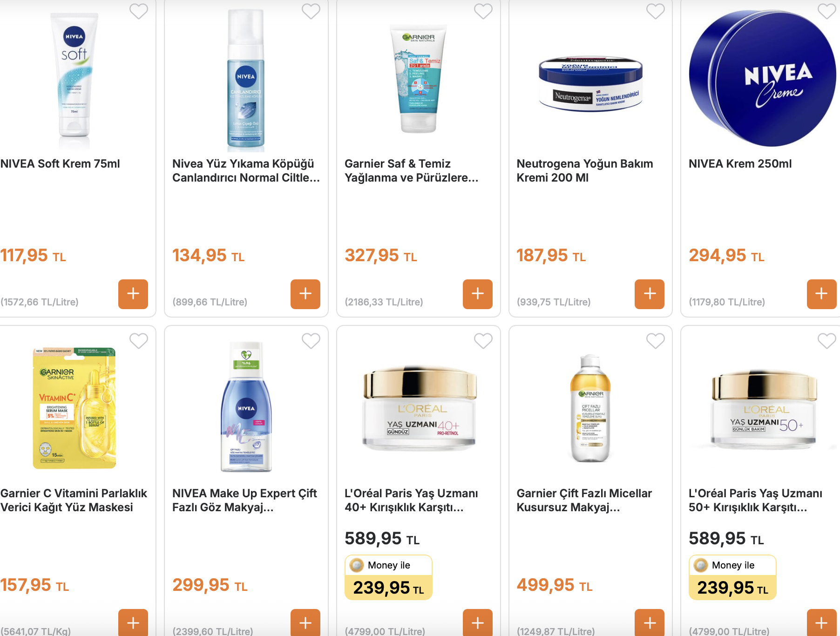Image resolution: width=840 pixels, height=636 pixels.
Task: Add Garnier C Vitamini mask to cart
Action: coord(133,622)
